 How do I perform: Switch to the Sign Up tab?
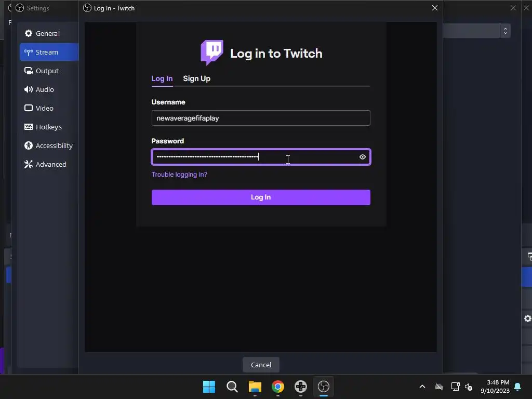(196, 78)
